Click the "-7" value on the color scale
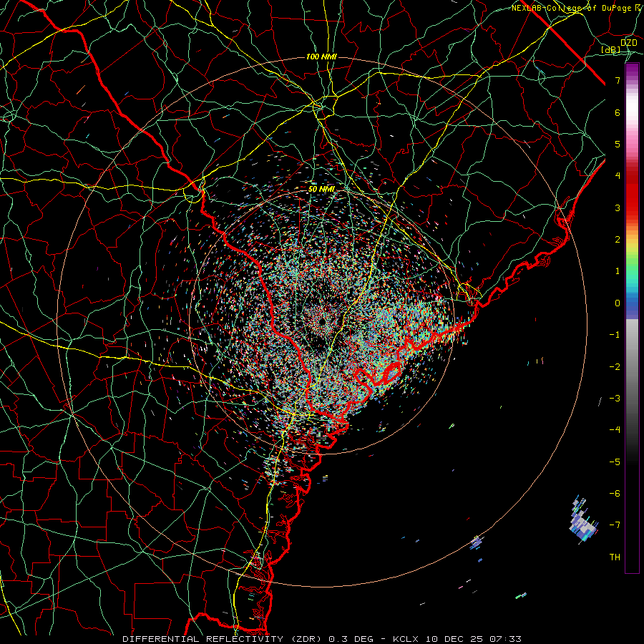 pos(615,525)
